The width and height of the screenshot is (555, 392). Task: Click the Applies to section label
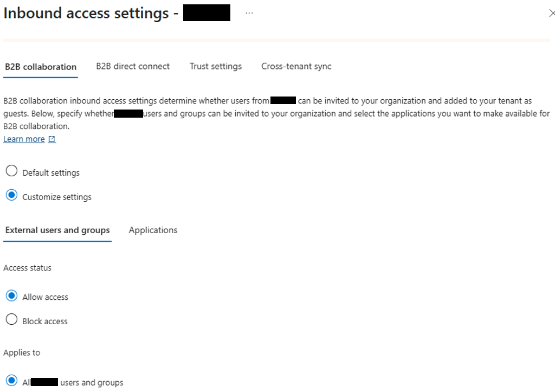(22, 352)
